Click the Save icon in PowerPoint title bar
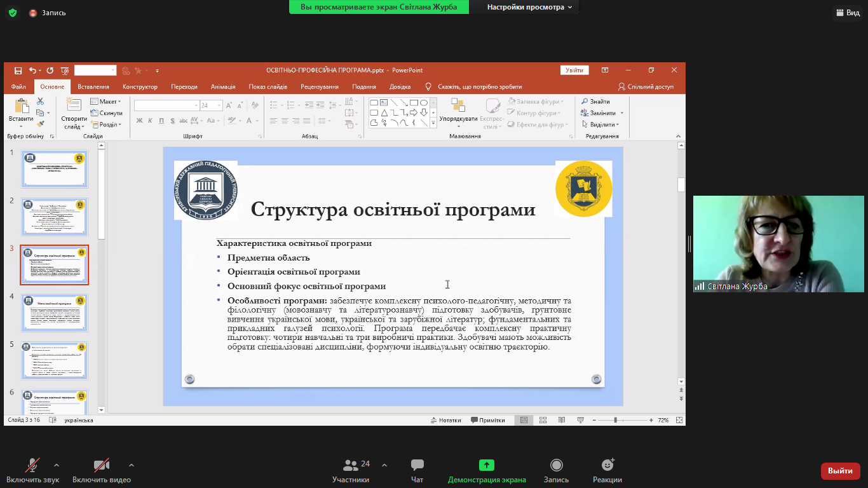Viewport: 868px width, 488px height. [18, 71]
